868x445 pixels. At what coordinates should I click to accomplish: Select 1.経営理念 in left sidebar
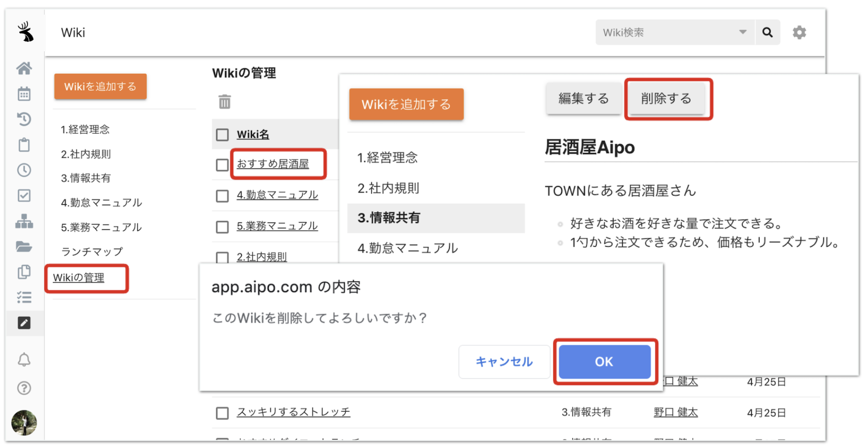(85, 130)
